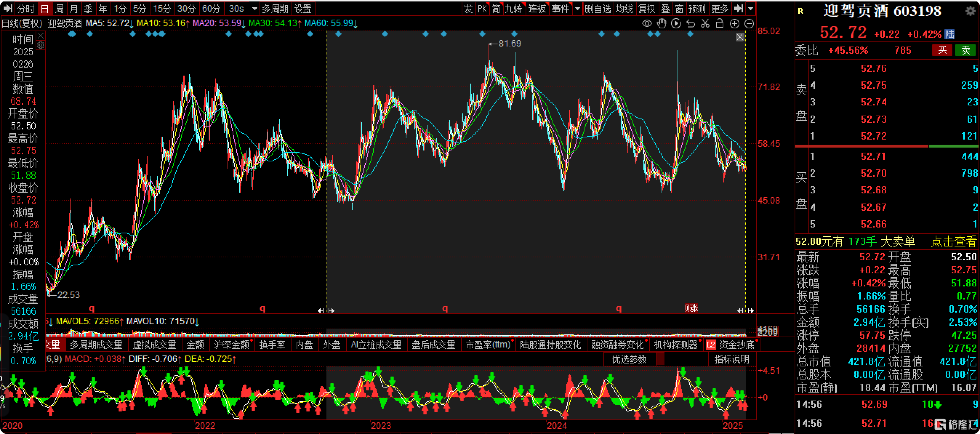Click the first q quarterly marker
Image resolution: width=980 pixels, height=434 pixels.
(92, 309)
